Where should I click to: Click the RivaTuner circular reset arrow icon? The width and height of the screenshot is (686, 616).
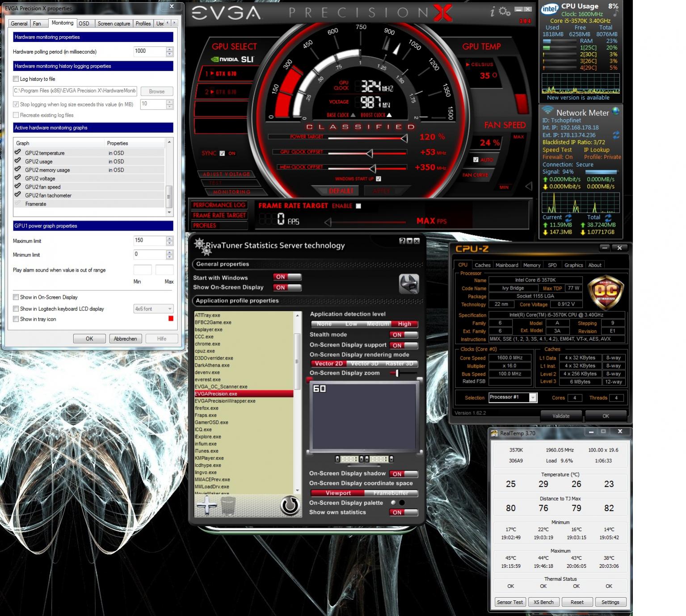290,506
